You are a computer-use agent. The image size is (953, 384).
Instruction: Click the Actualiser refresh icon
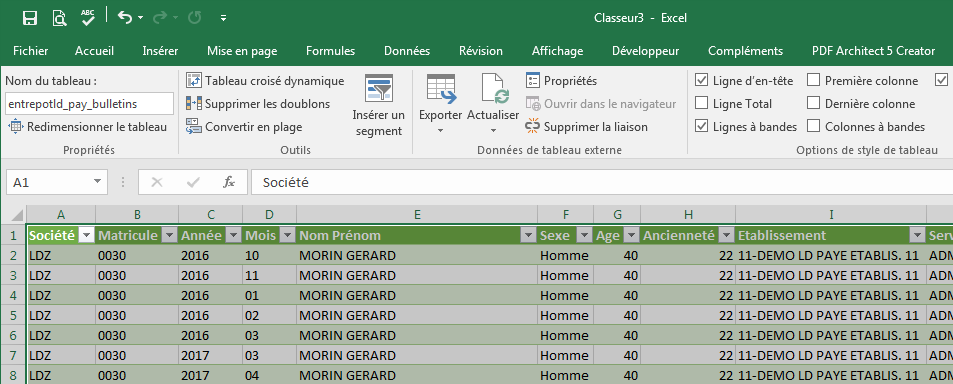(494, 87)
